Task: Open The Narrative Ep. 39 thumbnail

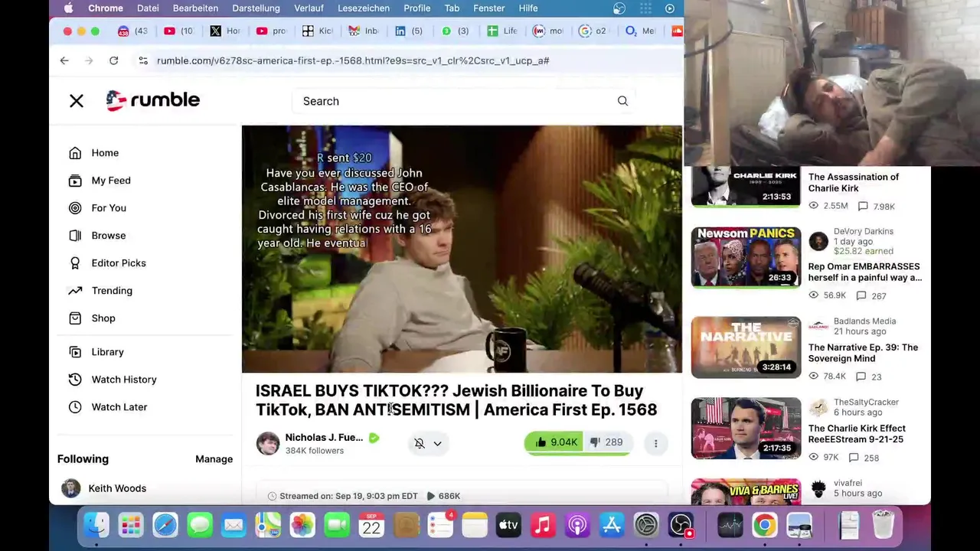Action: (746, 347)
